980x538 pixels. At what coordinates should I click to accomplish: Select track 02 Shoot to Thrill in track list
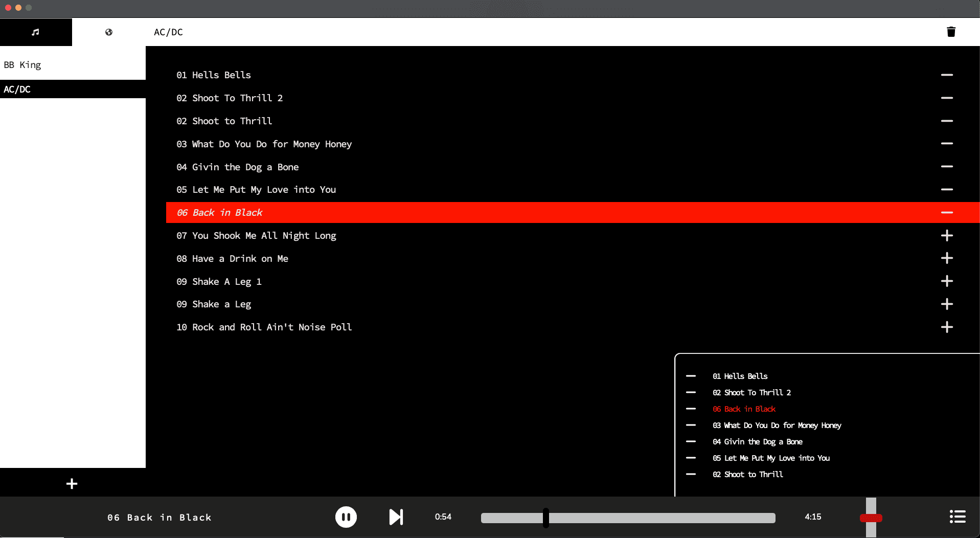[x=224, y=121]
